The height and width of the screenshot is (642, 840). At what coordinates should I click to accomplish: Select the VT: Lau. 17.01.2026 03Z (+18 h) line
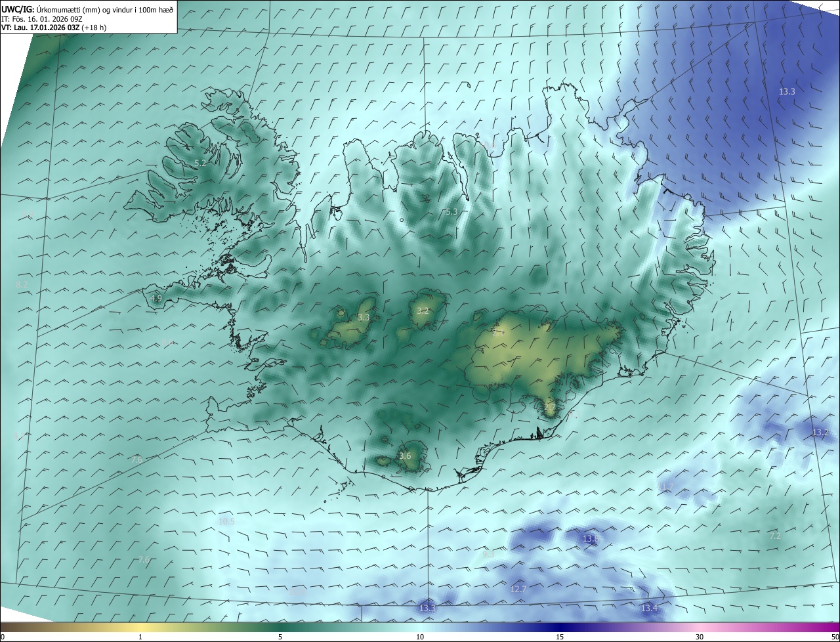54,28
